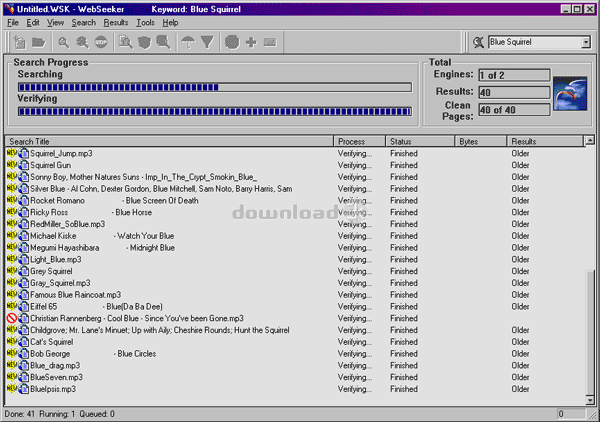Click the plus sign toolbar icon
600x422 pixels.
click(x=251, y=42)
